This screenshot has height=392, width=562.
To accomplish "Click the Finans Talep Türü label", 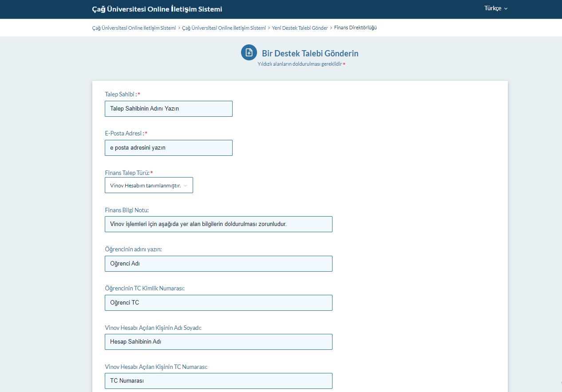I will pyautogui.click(x=127, y=173).
